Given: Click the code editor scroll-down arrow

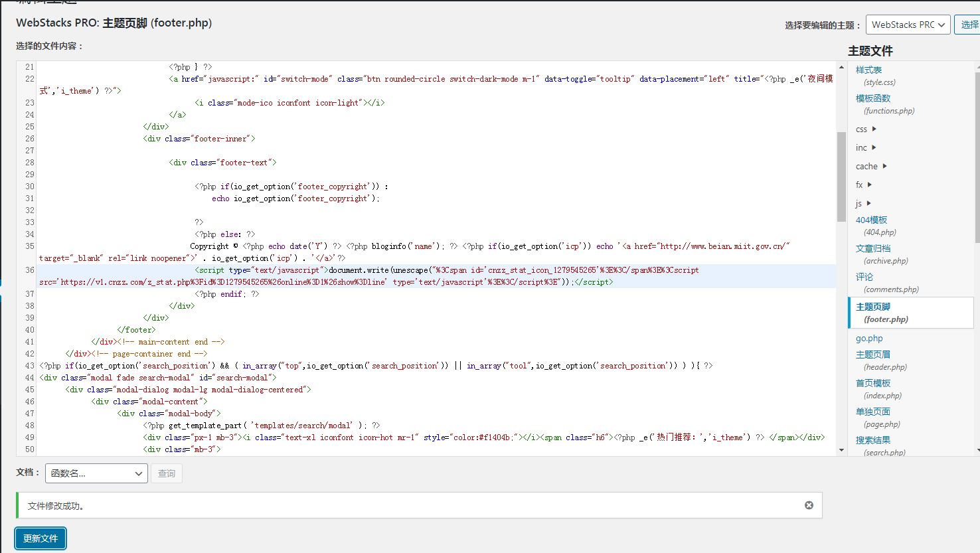Looking at the screenshot, I should coord(841,450).
